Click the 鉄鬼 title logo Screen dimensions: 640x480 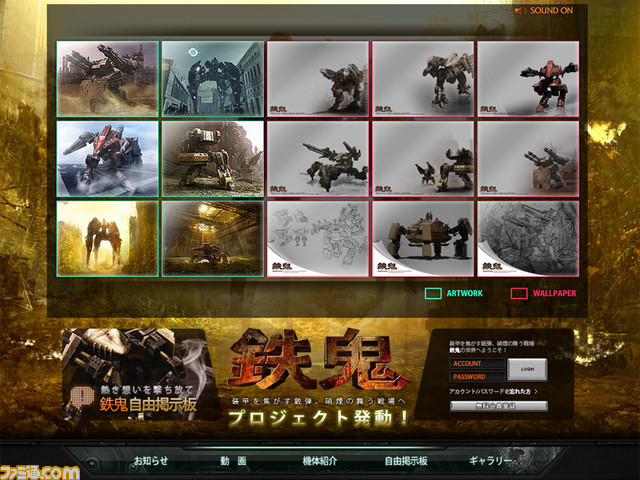pyautogui.click(x=319, y=359)
